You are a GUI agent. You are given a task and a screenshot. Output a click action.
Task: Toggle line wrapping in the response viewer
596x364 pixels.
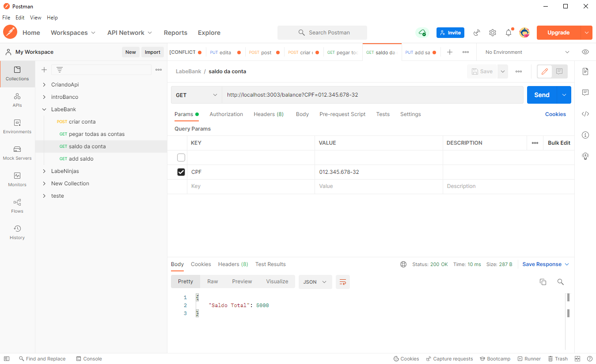point(342,281)
